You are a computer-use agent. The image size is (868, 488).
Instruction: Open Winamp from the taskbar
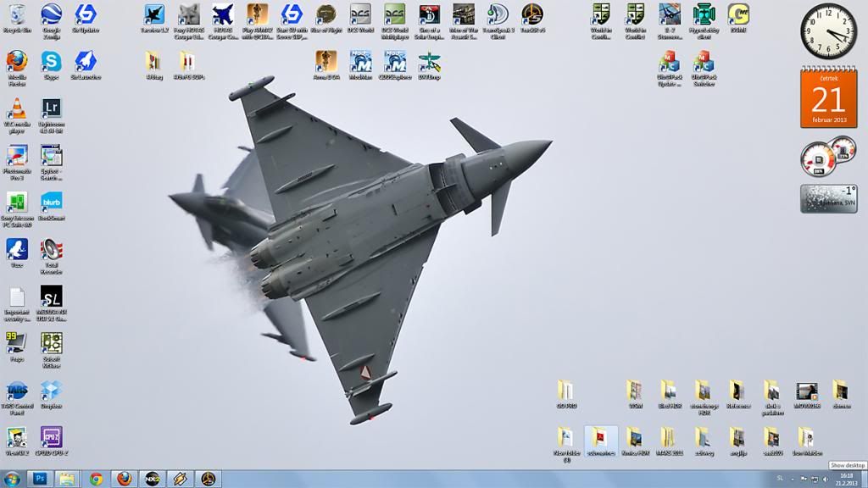181,479
